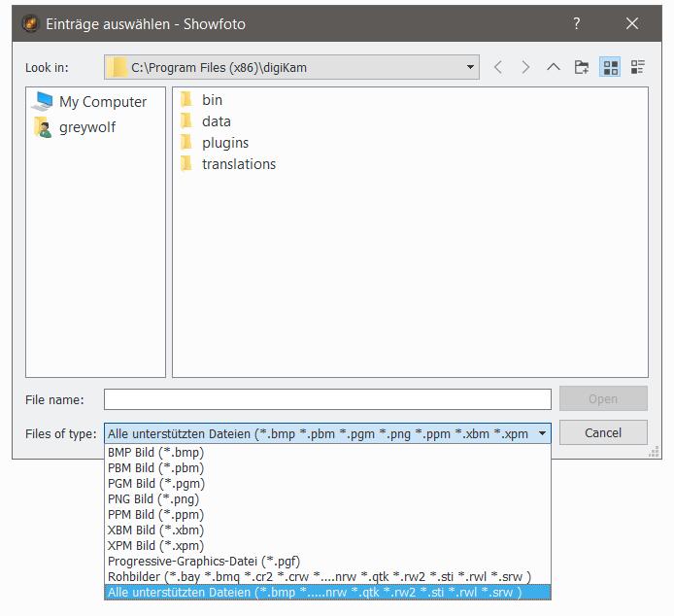Select the plugins folder
674x616 pixels.
[224, 143]
